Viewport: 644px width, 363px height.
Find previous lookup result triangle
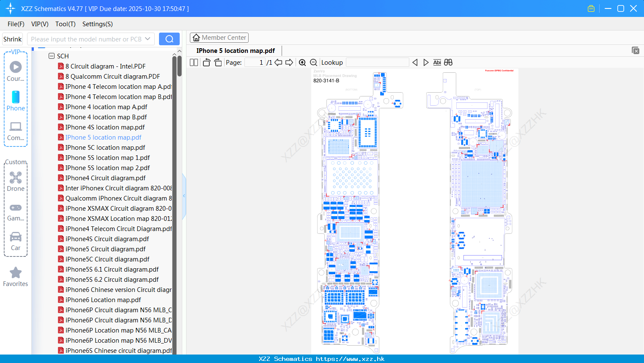click(x=415, y=62)
